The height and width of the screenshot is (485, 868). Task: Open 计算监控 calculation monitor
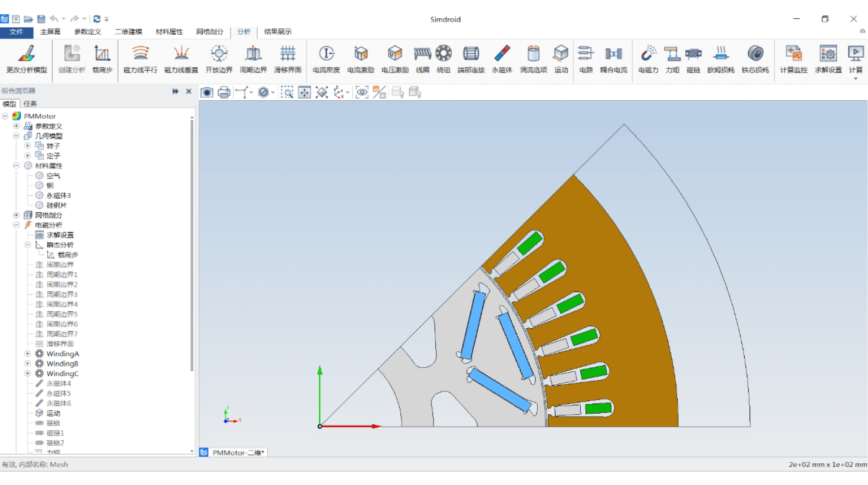tap(794, 59)
